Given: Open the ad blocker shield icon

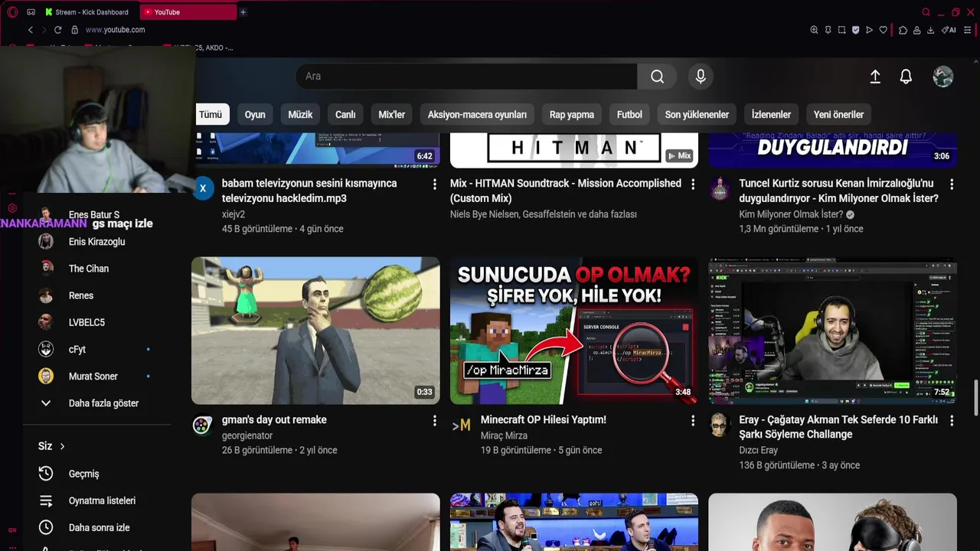Looking at the screenshot, I should tap(855, 30).
